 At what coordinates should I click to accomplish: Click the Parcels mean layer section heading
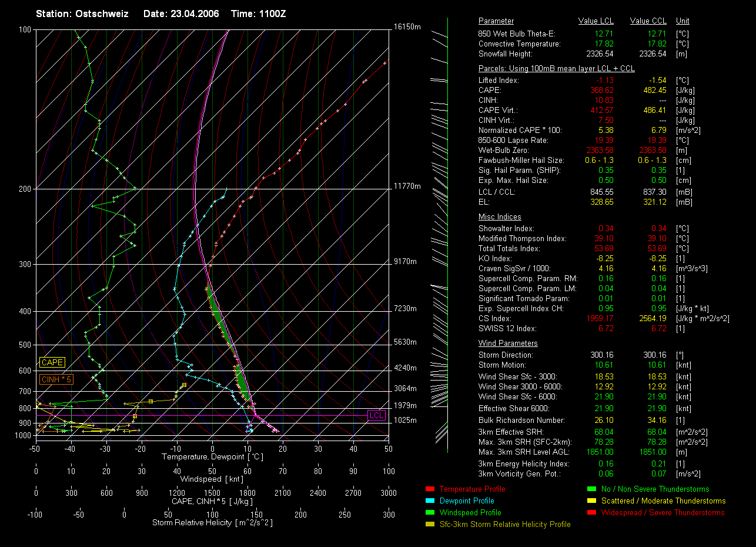[556, 69]
